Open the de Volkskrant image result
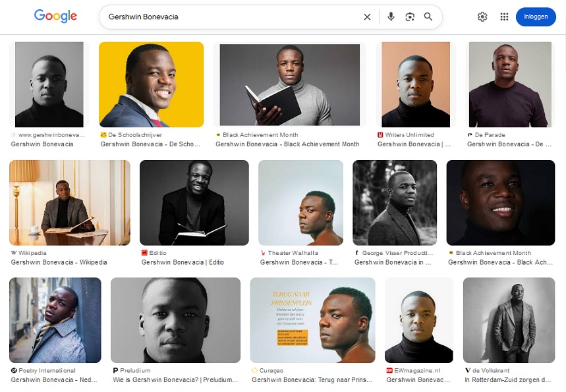This screenshot has height=392, width=566. (x=507, y=320)
